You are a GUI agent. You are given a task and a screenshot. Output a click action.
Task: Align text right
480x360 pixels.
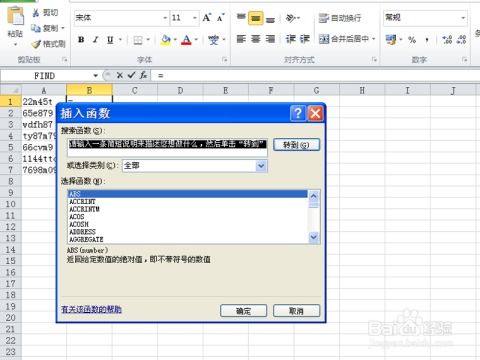pyautogui.click(x=270, y=39)
